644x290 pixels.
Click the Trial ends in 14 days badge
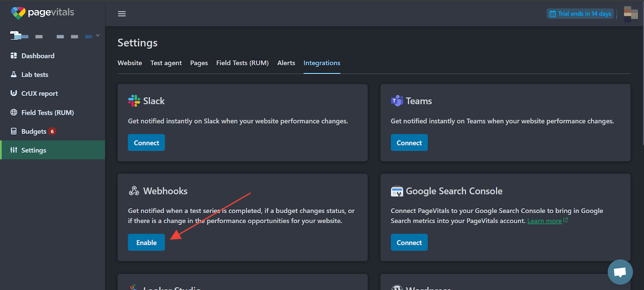(x=580, y=14)
